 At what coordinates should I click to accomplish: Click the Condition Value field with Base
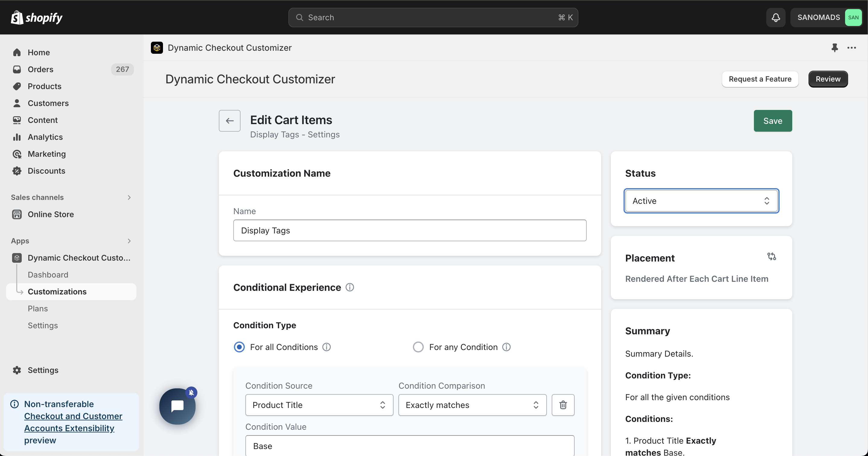coord(410,445)
